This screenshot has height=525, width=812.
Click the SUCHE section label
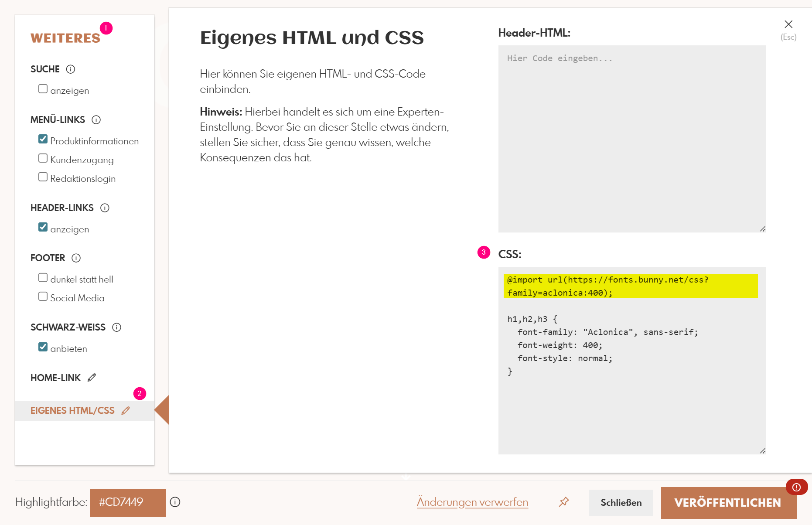(x=45, y=69)
